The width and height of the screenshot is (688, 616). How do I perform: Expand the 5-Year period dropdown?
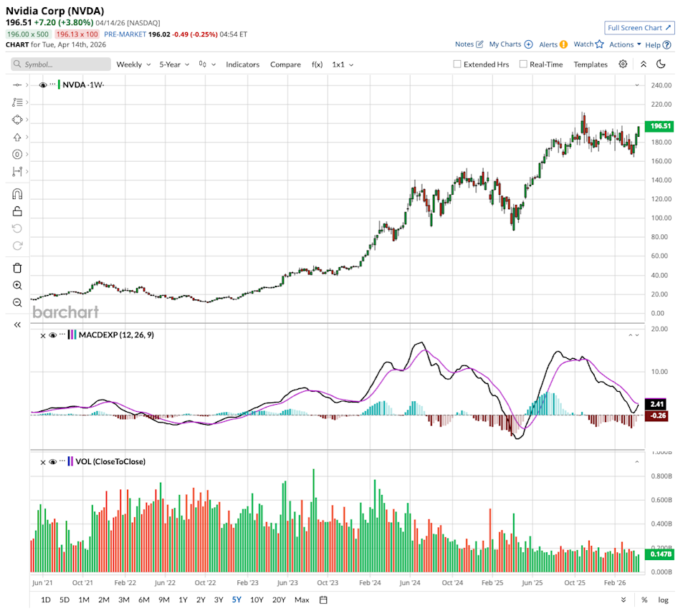click(x=174, y=64)
